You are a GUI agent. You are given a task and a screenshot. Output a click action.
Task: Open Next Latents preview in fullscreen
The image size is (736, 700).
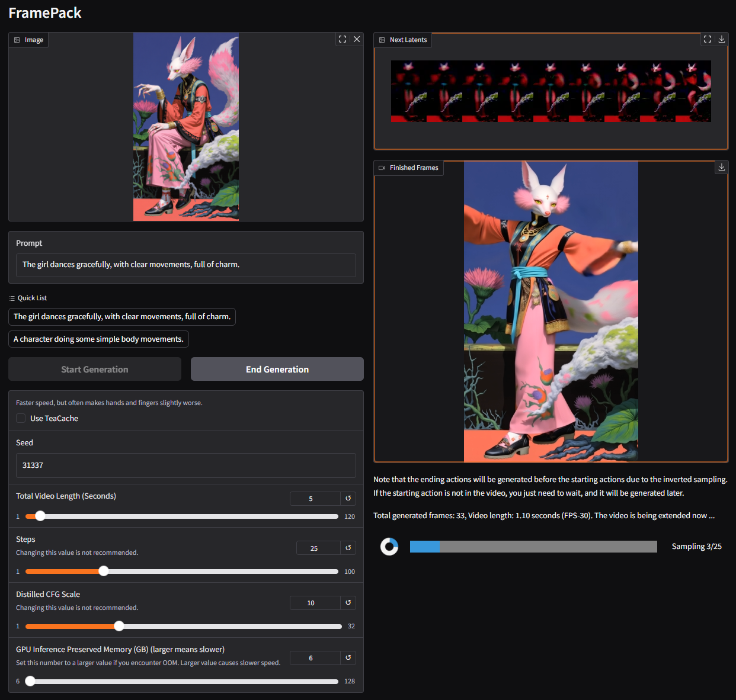(708, 39)
